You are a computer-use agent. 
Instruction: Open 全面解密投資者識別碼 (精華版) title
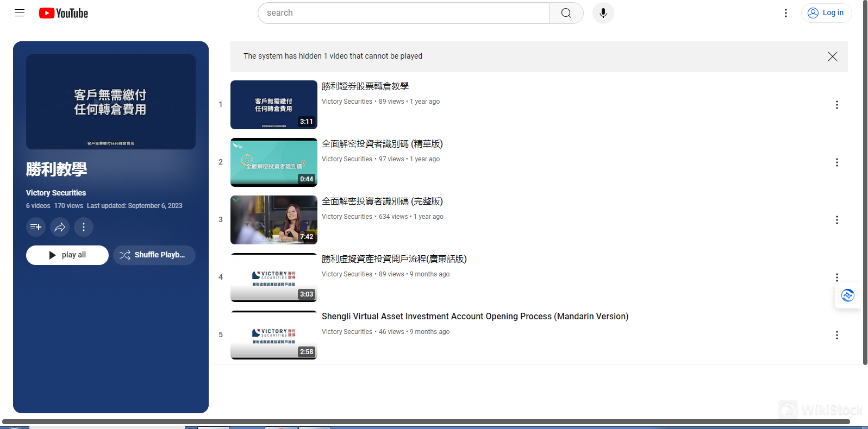[x=382, y=144]
